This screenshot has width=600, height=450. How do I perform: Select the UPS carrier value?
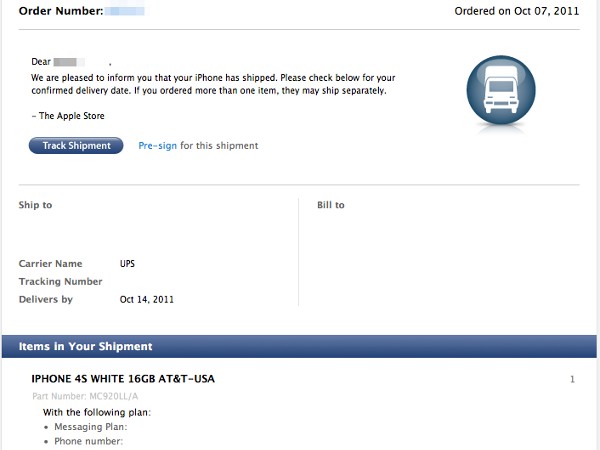click(127, 264)
